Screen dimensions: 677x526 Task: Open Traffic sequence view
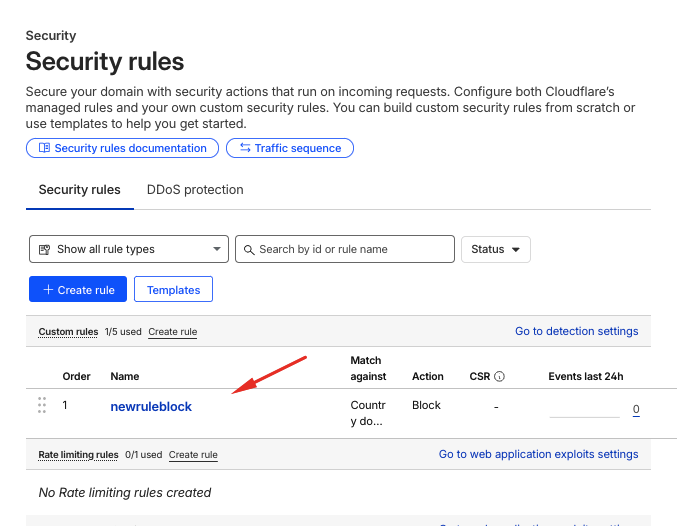[290, 148]
